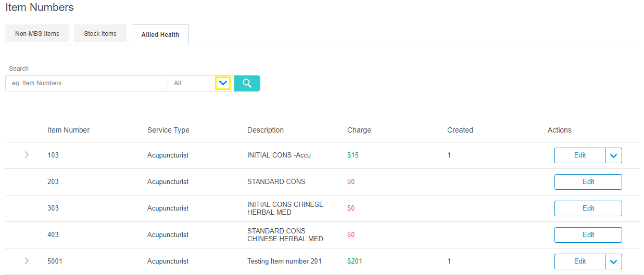
Task: Select item number 5001 cell
Action: coord(55,261)
